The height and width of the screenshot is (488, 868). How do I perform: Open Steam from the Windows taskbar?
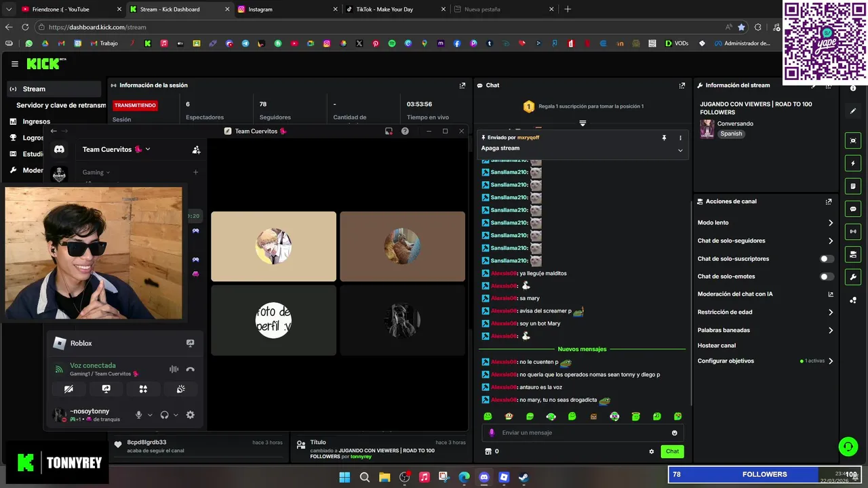524,477
